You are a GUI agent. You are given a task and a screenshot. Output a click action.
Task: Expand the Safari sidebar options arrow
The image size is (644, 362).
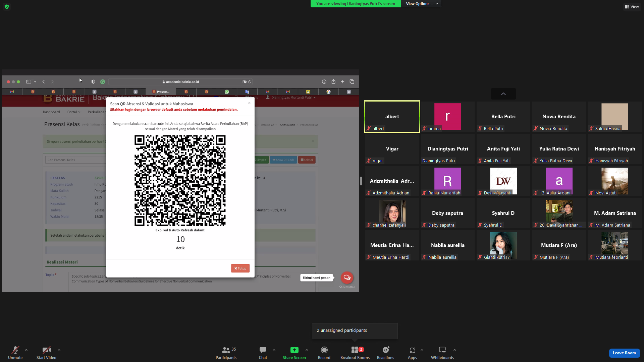35,82
